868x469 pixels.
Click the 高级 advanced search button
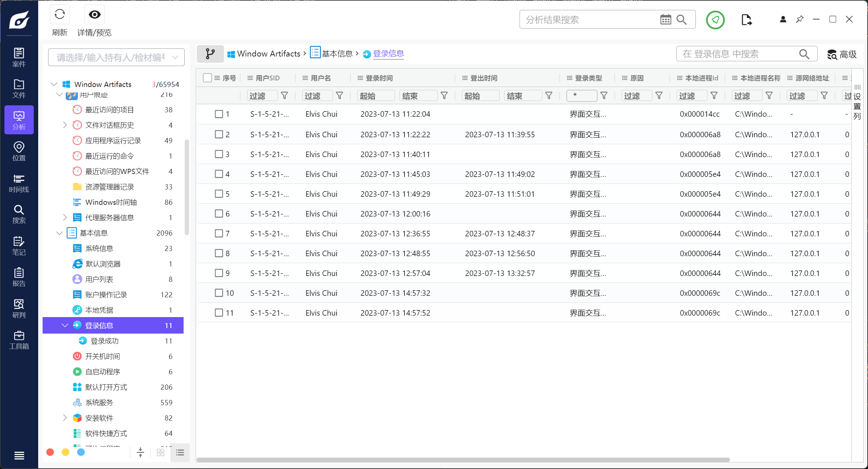click(x=842, y=54)
